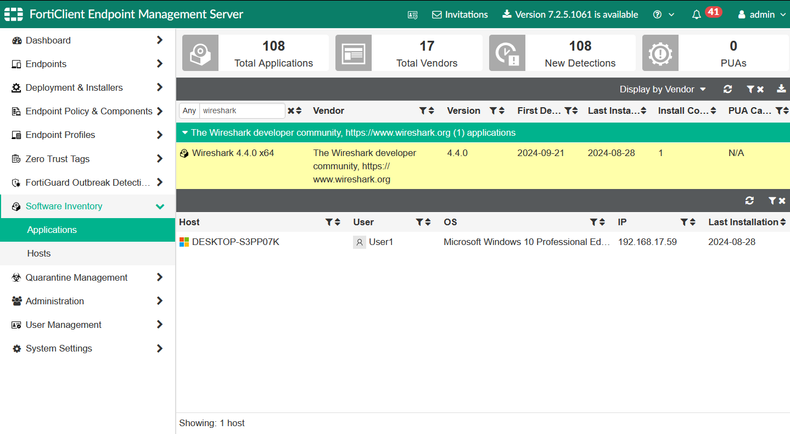Collapse the Wireshark developer community vendor group
The height and width of the screenshot is (434, 790).
pos(185,133)
